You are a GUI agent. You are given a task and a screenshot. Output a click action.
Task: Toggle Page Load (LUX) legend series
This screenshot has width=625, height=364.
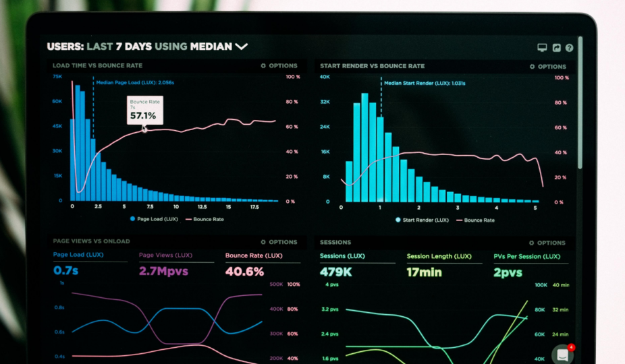pos(153,219)
